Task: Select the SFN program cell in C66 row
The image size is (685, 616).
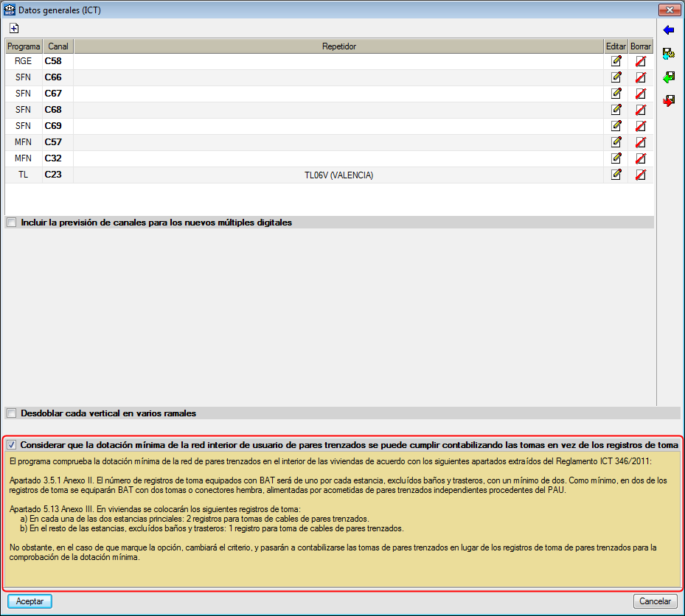Action: tap(24, 77)
